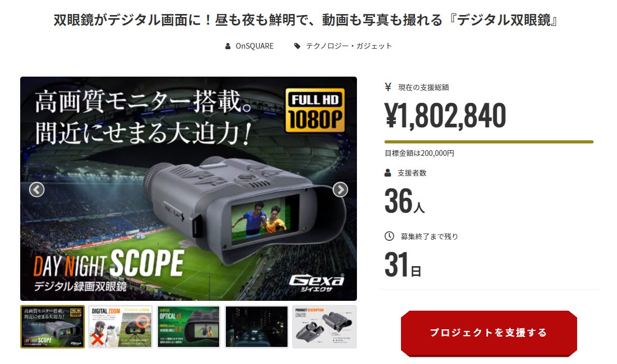Select the OPTICAL x5 thumbnail
617x364 pixels.
pos(189,327)
